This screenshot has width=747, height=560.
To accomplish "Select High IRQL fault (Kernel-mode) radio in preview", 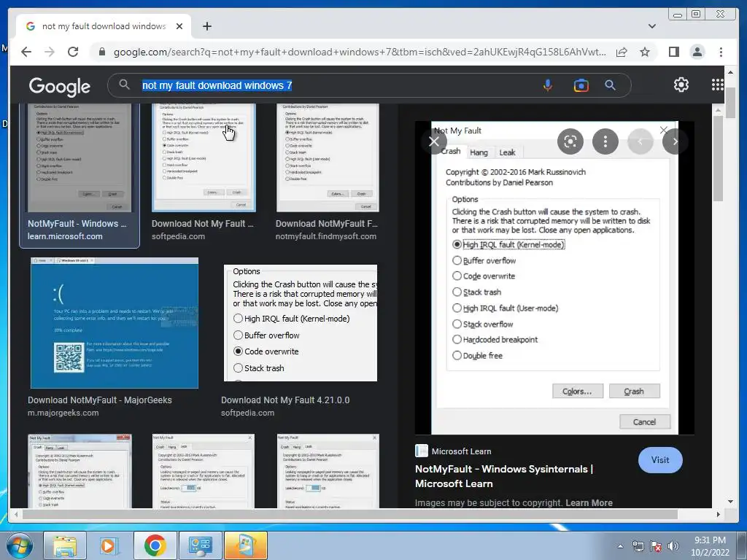I will [457, 244].
